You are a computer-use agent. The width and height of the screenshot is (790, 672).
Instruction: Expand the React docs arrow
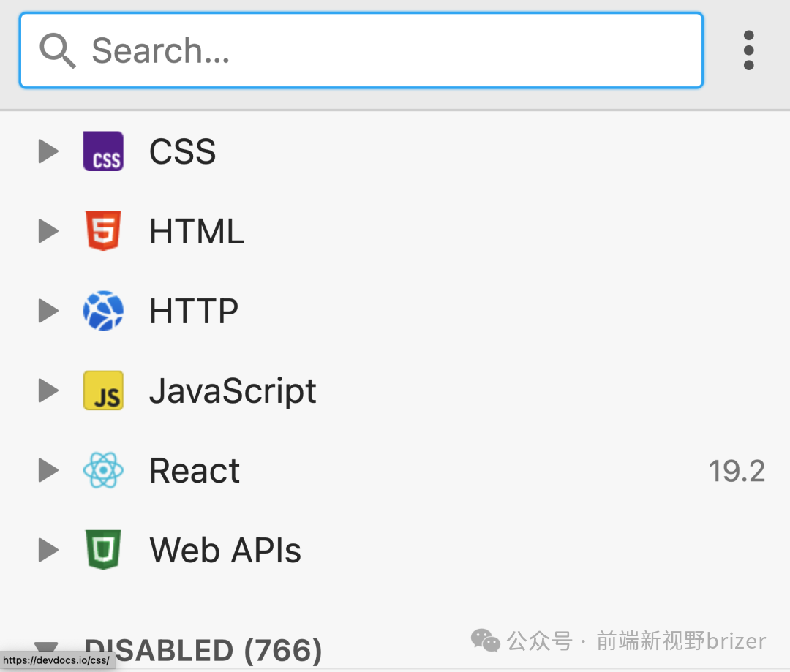(x=48, y=470)
